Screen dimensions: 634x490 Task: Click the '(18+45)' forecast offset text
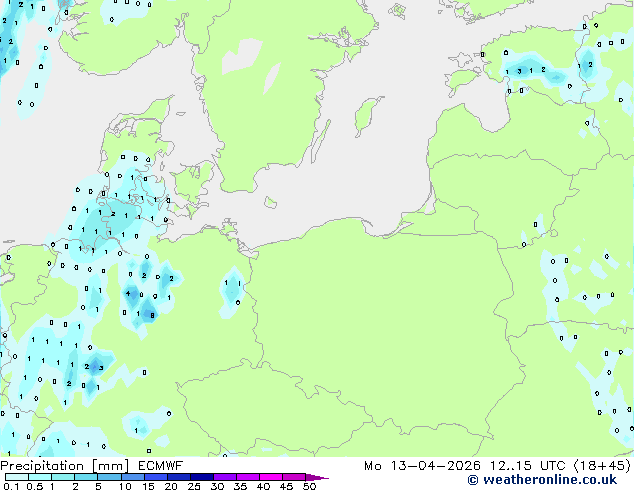click(x=602, y=466)
